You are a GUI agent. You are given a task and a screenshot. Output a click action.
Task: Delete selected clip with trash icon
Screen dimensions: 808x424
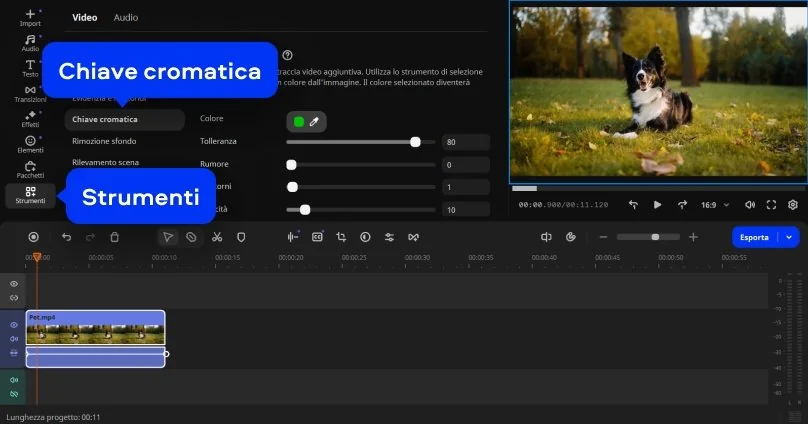point(115,237)
